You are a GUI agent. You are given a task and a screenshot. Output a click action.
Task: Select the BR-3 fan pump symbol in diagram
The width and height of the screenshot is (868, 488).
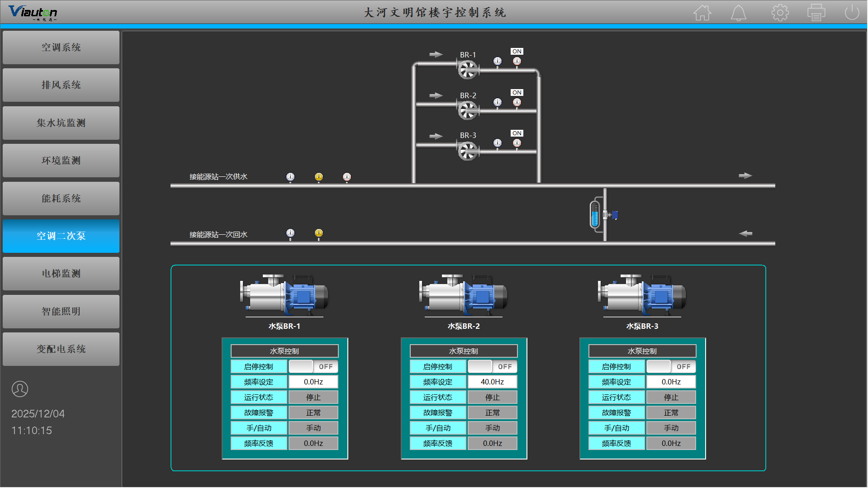tap(468, 151)
